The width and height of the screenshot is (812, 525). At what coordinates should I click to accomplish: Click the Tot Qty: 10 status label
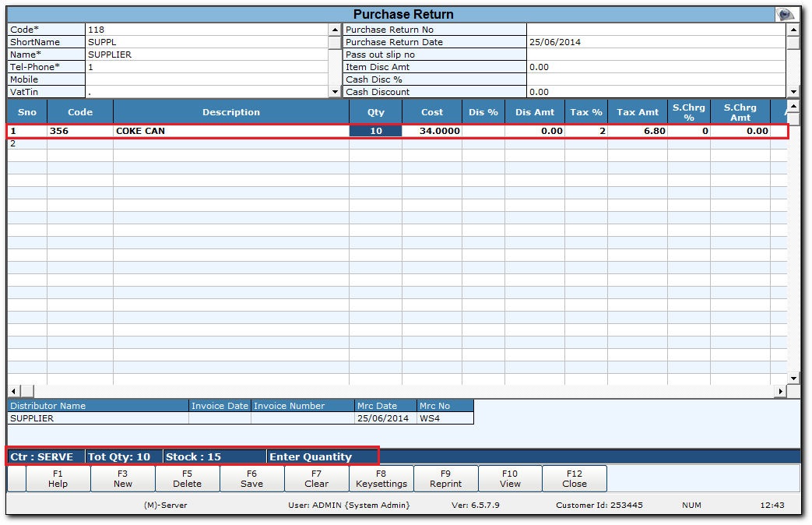coord(123,456)
